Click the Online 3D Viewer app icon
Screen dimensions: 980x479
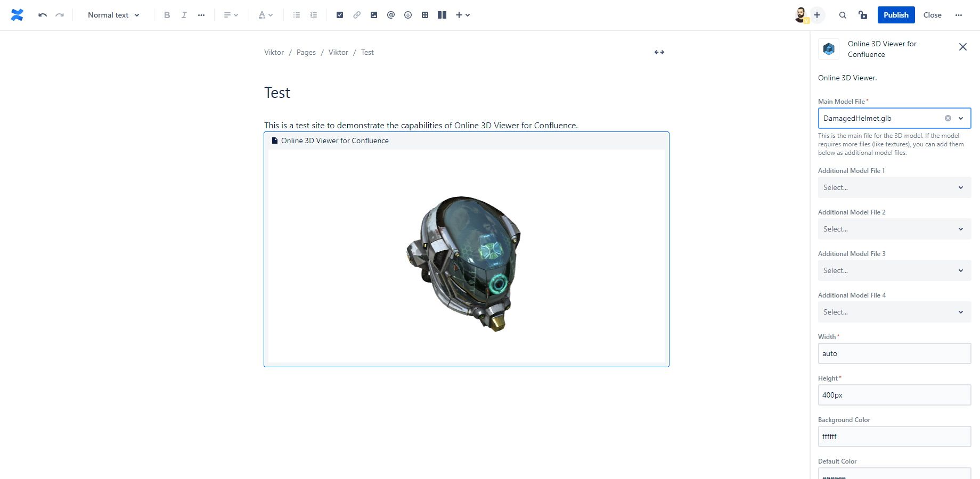tap(829, 49)
